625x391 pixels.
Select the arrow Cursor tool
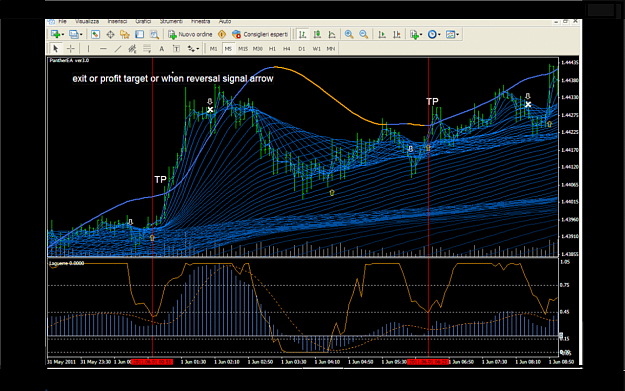click(56, 49)
